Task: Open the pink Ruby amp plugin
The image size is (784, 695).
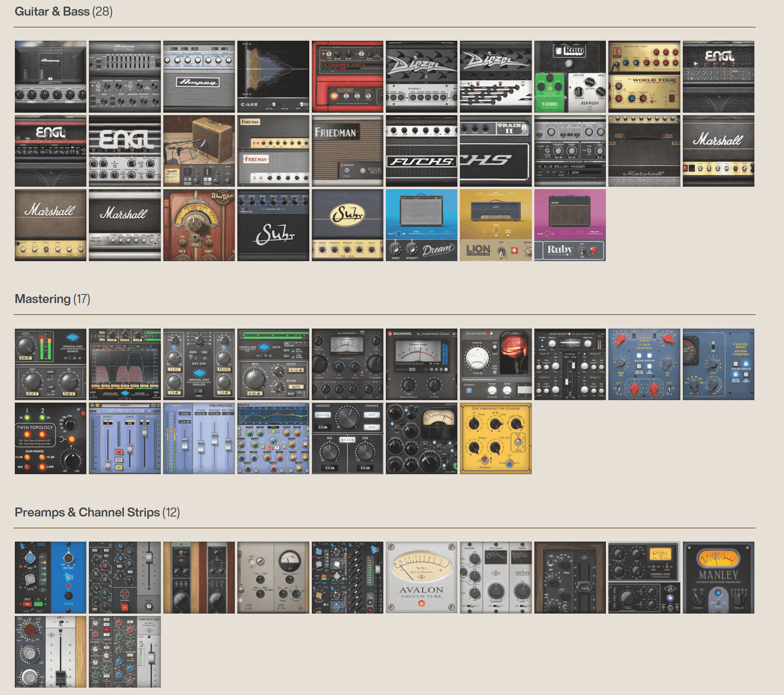Action: tap(570, 225)
